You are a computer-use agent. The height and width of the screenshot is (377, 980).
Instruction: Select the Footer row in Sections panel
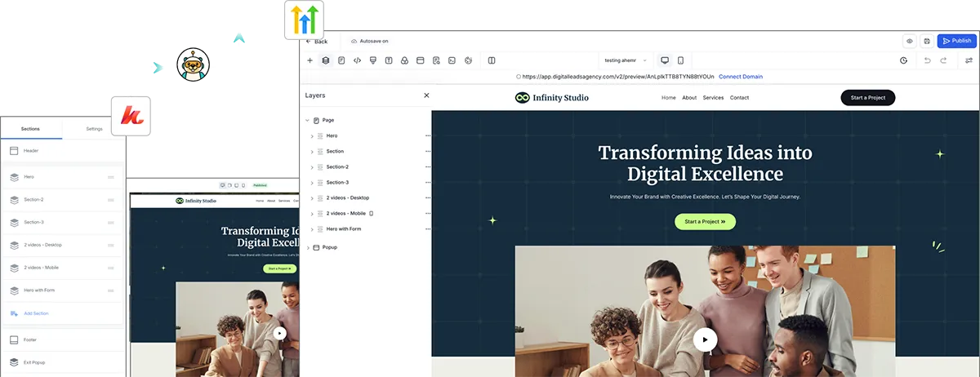(63, 339)
